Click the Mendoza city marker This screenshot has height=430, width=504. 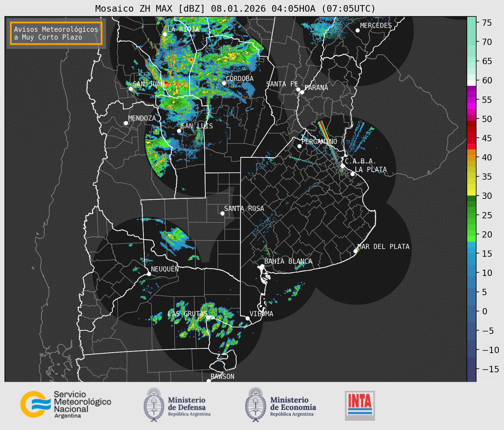[126, 123]
